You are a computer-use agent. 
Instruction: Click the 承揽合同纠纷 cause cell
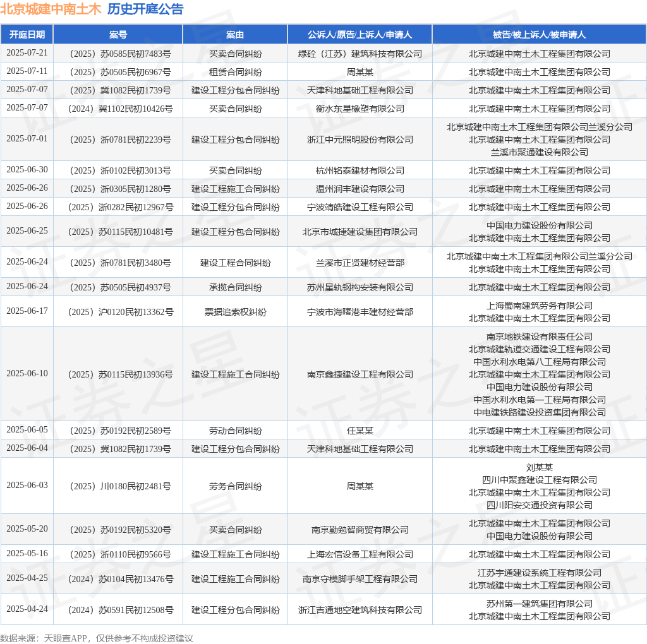point(235,287)
